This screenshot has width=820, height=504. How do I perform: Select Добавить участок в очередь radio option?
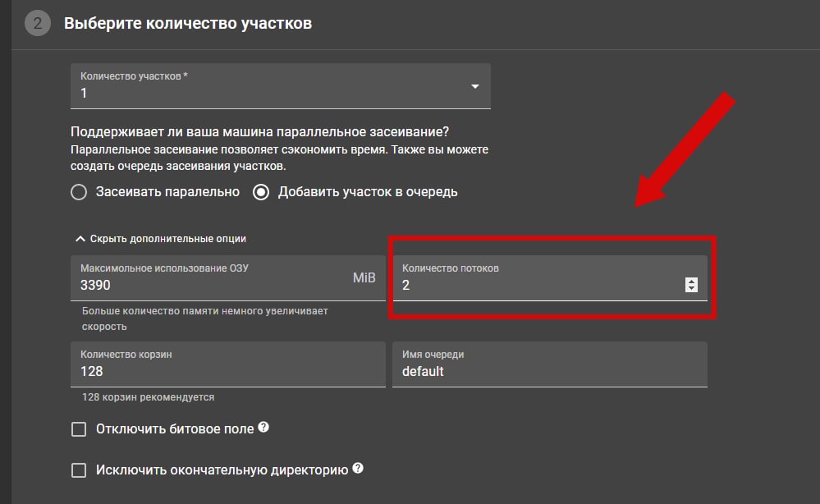[261, 192]
